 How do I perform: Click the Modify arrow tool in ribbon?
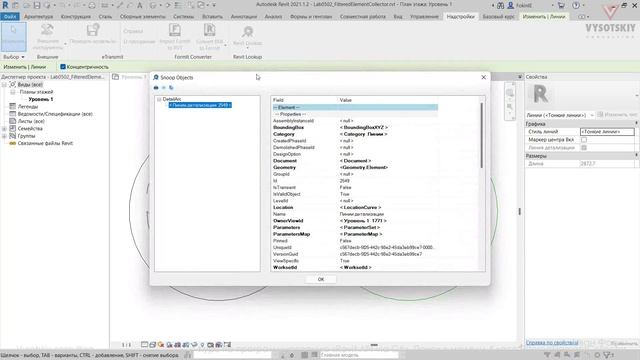point(13,37)
